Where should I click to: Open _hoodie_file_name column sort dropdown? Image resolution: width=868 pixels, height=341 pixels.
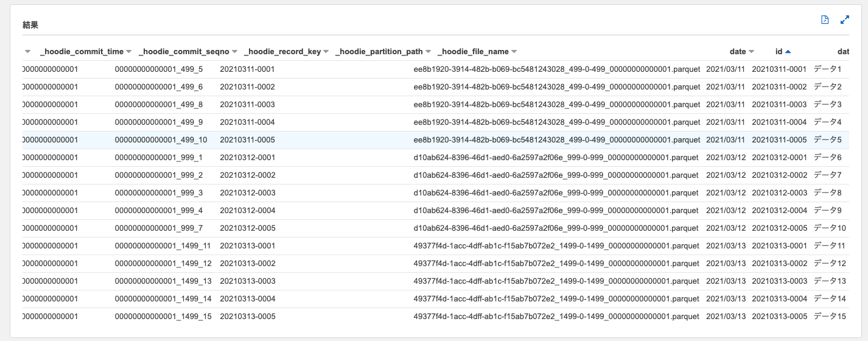514,52
